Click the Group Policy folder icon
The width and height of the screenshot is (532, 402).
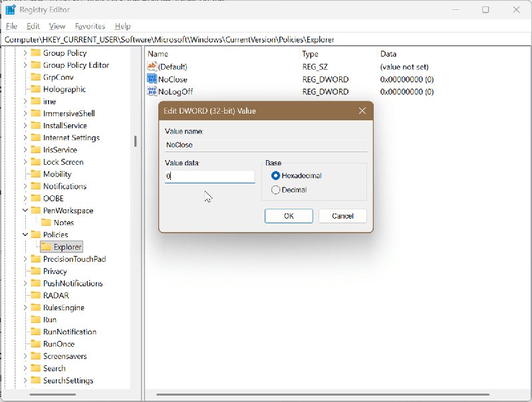point(36,53)
